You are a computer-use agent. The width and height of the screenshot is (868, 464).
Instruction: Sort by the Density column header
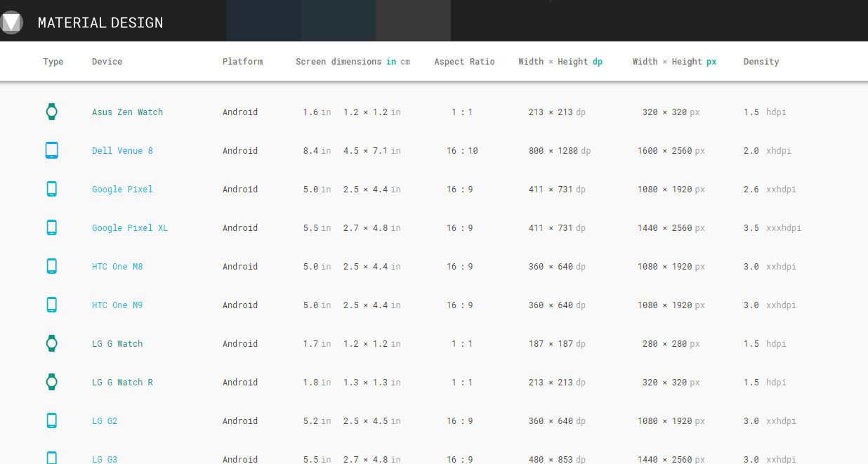(761, 62)
